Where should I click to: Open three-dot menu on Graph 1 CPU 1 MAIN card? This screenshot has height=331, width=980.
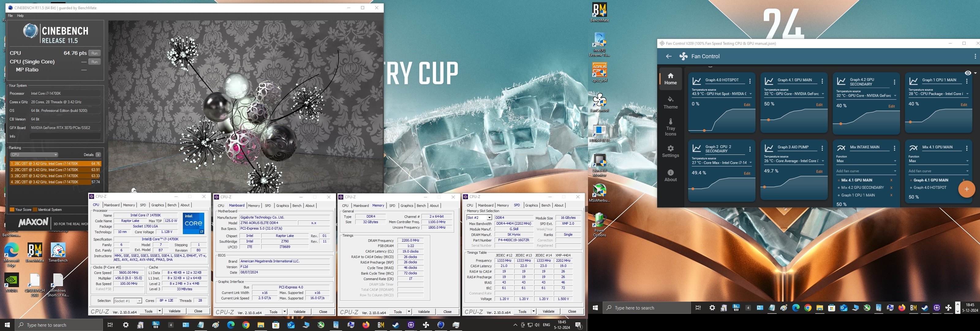(x=967, y=81)
